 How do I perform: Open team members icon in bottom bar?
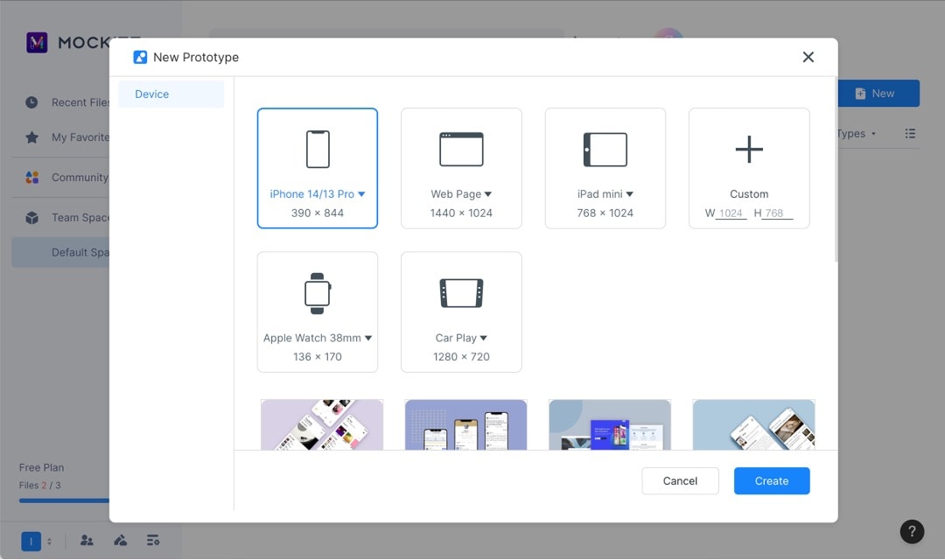tap(87, 540)
